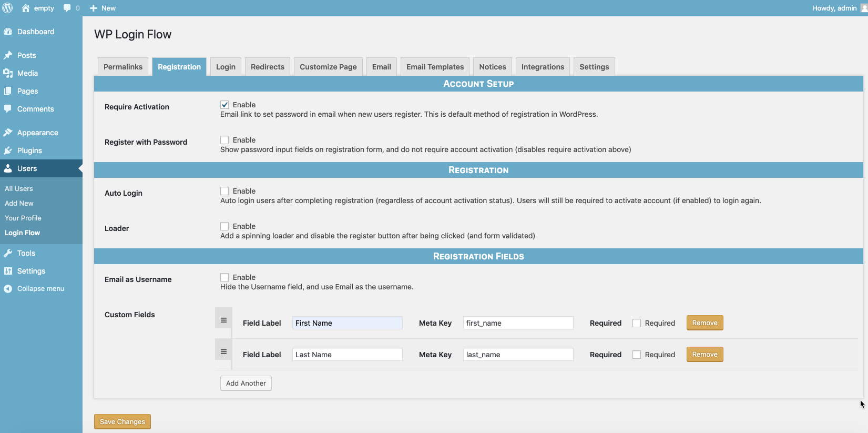Enable Register with Password checkbox
This screenshot has width=868, height=433.
[224, 140]
